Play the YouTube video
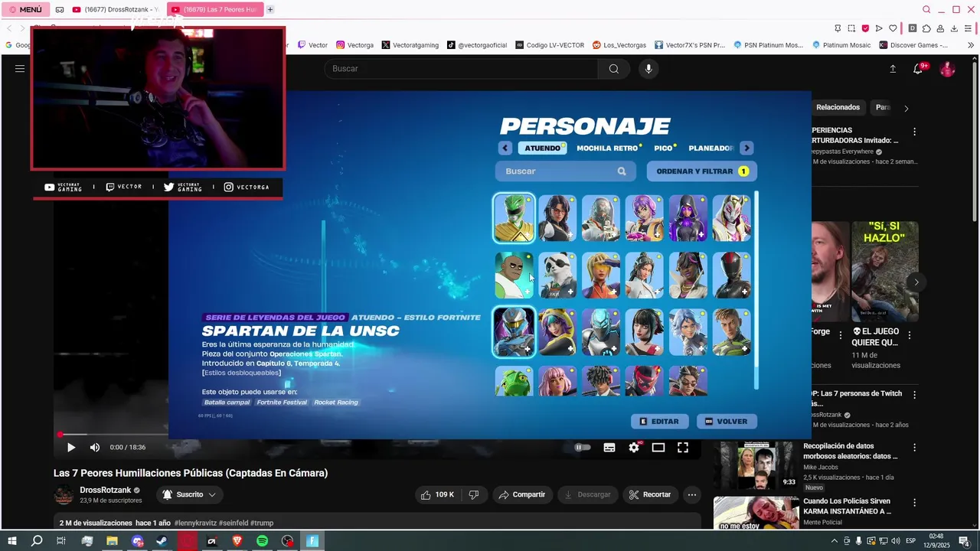Screen dimensions: 980x551 click(x=70, y=448)
